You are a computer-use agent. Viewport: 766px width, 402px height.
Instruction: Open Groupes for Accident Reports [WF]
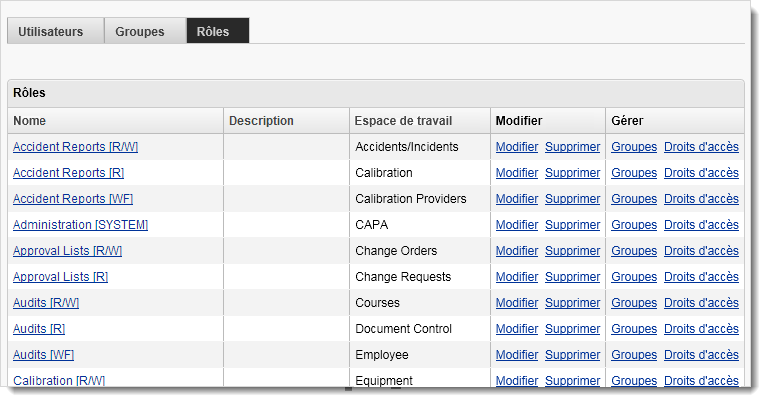tap(634, 199)
